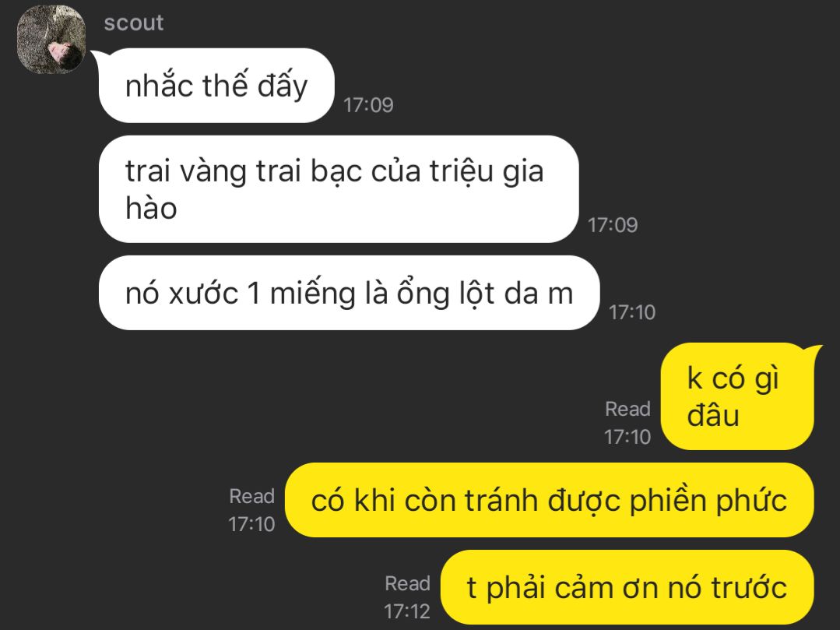This screenshot has height=630, width=840.
Task: Tap the yellow 'k có gì đâu' bubble
Action: coord(737,396)
